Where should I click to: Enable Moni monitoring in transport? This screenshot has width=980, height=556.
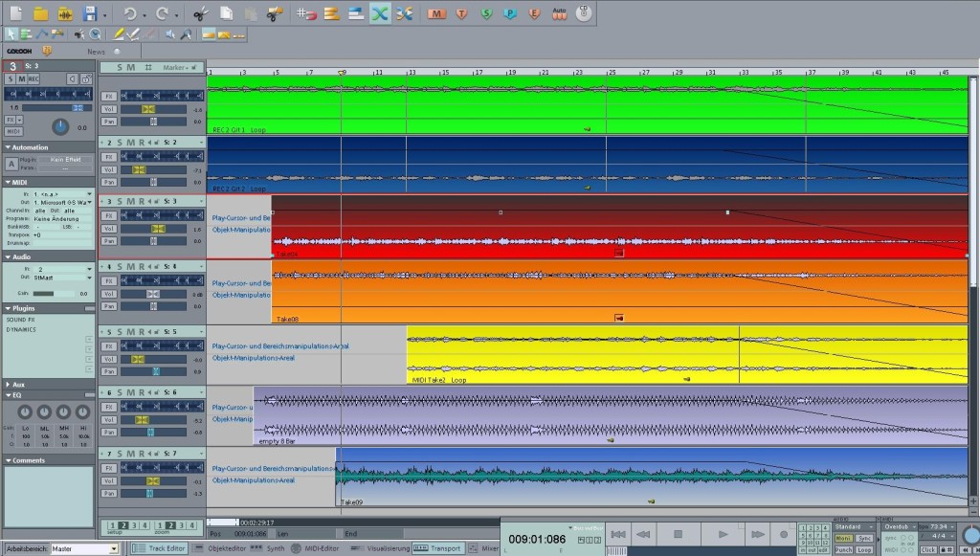pos(844,539)
